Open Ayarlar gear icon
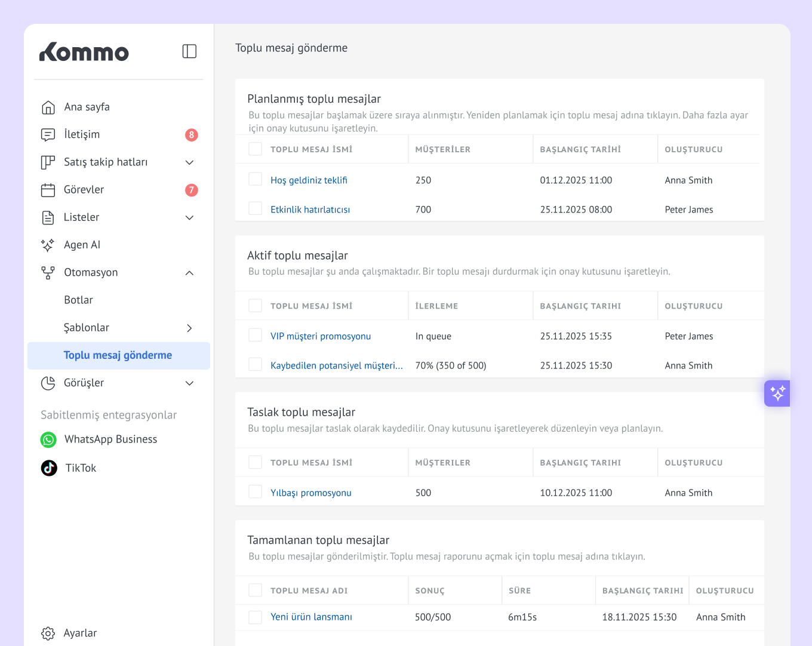 click(48, 633)
